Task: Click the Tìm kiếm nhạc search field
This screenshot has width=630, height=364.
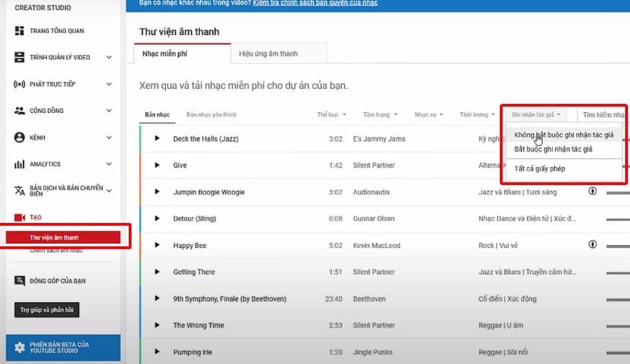Action: (x=603, y=115)
